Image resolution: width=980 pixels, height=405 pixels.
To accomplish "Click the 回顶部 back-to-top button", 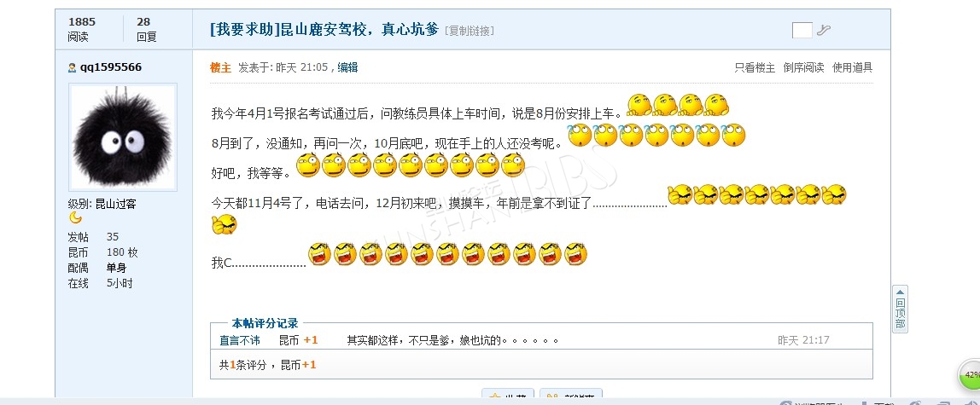I will point(900,310).
